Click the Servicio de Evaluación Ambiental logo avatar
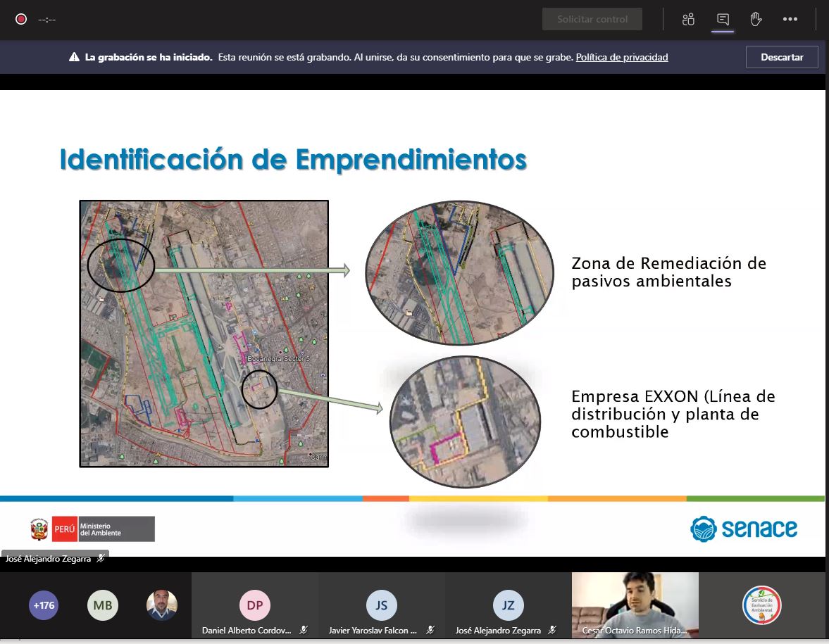Image resolution: width=829 pixels, height=644 pixels. [x=761, y=605]
